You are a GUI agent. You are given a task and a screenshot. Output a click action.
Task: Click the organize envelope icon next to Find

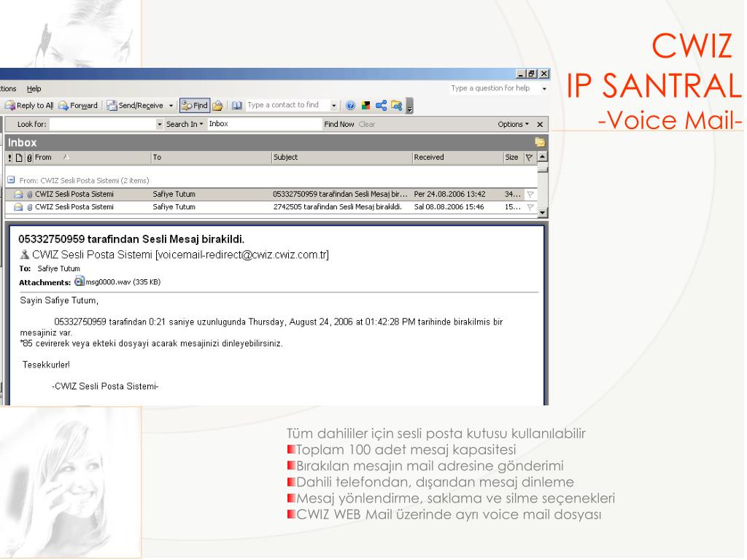(217, 105)
